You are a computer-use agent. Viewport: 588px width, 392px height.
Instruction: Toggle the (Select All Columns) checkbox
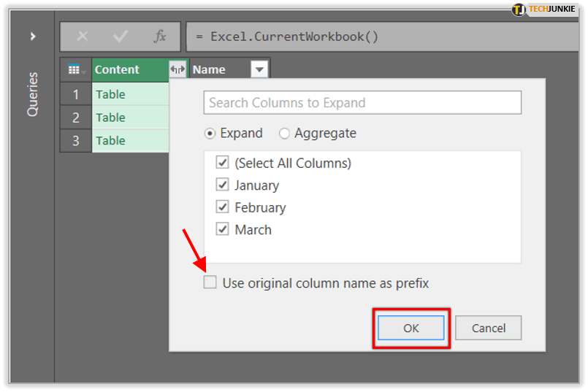pyautogui.click(x=223, y=163)
